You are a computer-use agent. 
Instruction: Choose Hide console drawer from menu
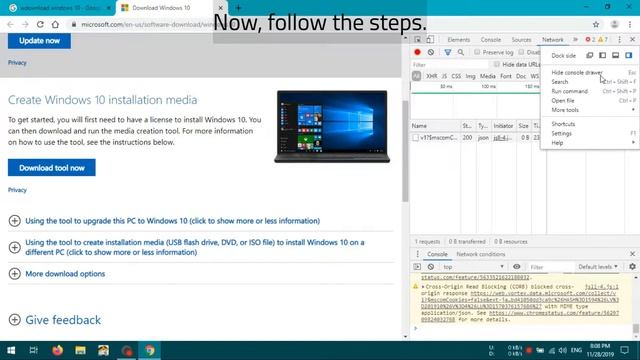tap(590, 72)
